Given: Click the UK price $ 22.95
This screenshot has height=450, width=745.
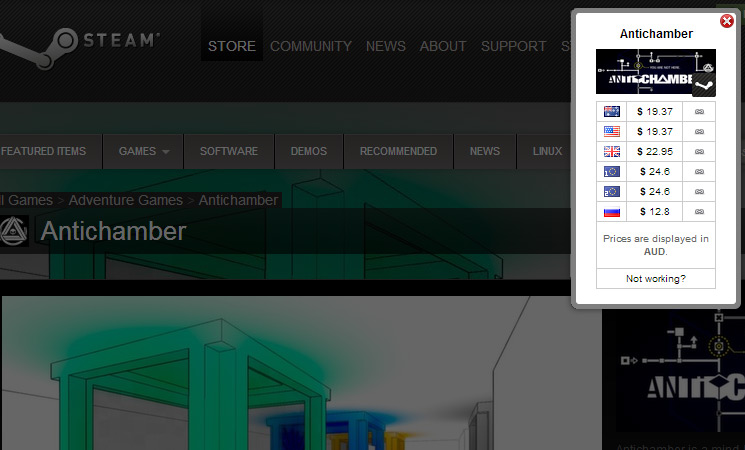Looking at the screenshot, I should (x=655, y=152).
